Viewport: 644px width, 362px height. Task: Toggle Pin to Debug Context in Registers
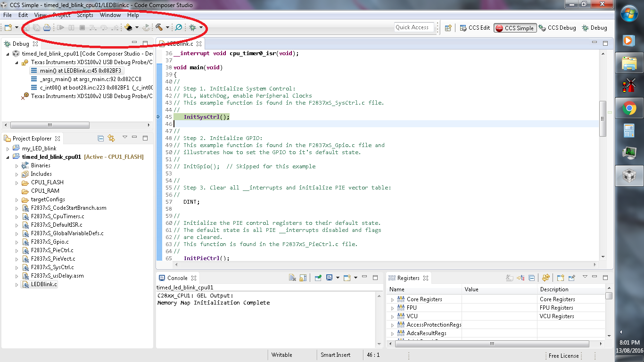coord(572,278)
